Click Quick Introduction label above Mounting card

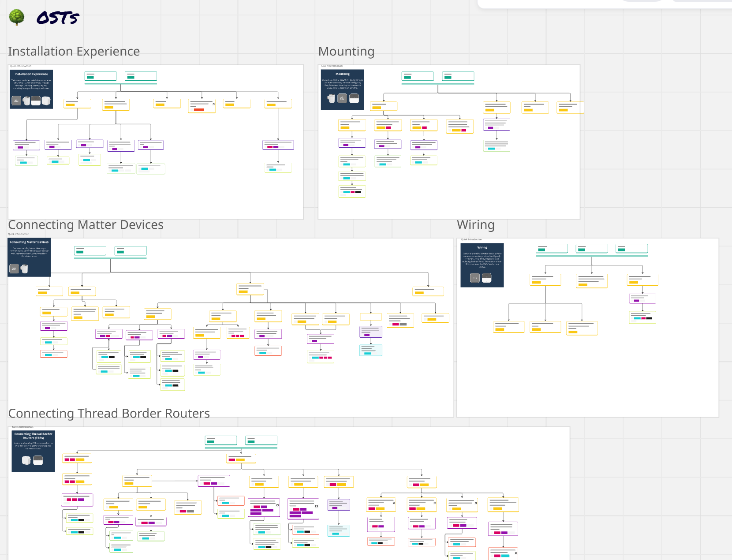point(332,66)
